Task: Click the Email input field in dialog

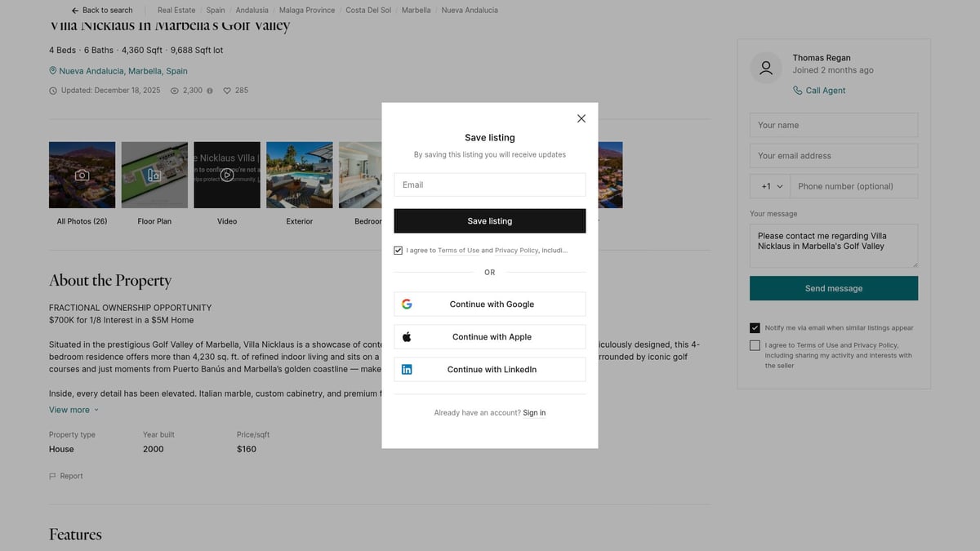Action: point(489,184)
